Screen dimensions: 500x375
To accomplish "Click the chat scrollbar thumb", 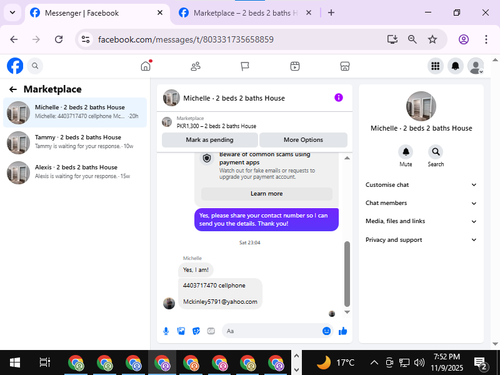I will pyautogui.click(x=347, y=274).
